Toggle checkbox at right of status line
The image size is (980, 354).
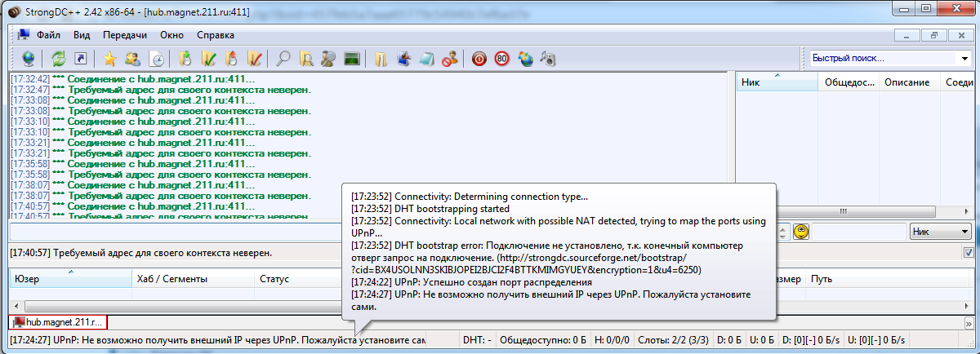(969, 253)
